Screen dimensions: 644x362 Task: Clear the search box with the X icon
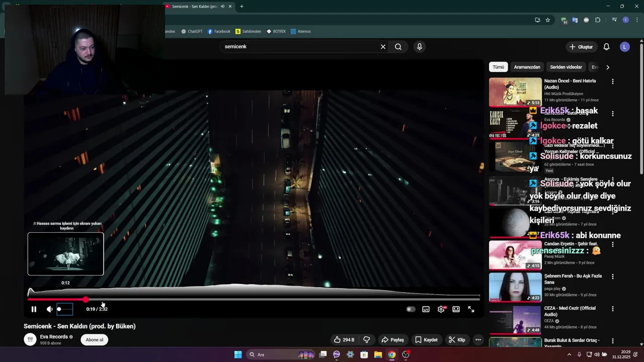pos(383,47)
